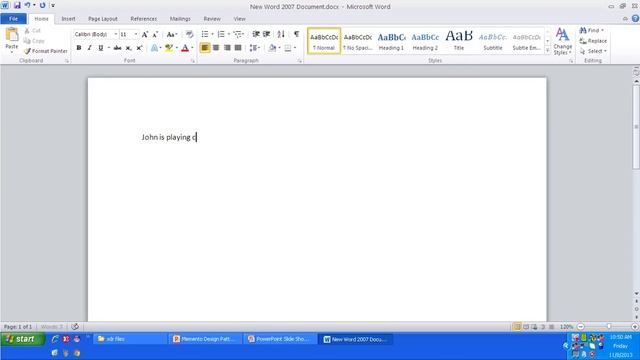The image size is (640, 360).
Task: Click the Find command
Action: pyautogui.click(x=591, y=31)
